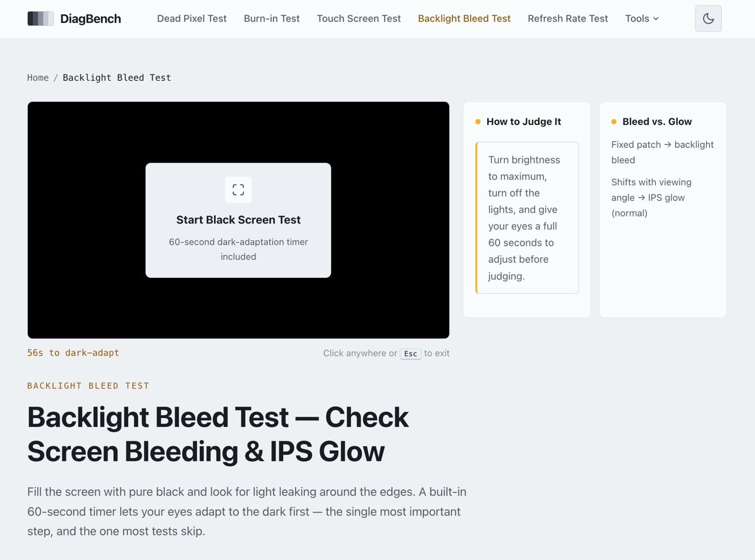Click '60-second dark-adaptation timer included' text

(238, 249)
